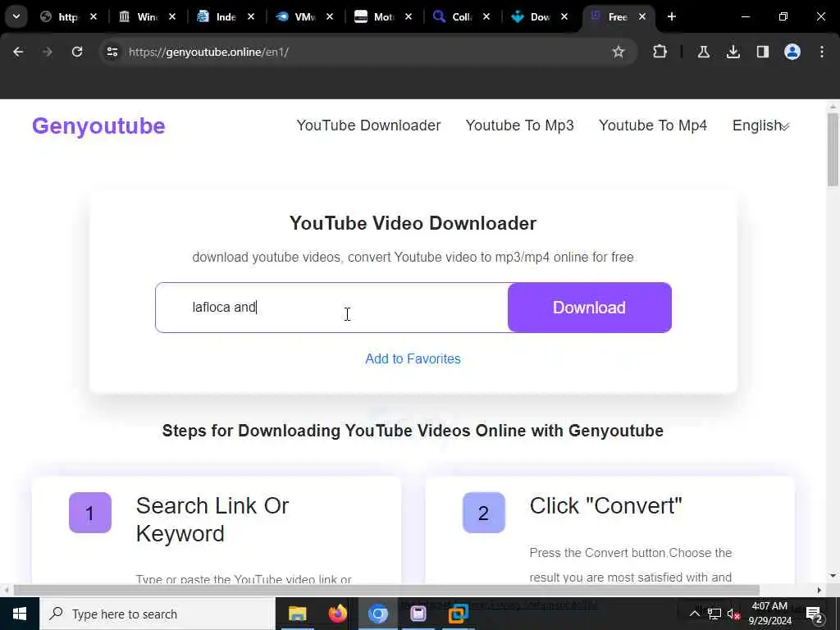Viewport: 840px width, 630px height.
Task: Click the taskbar search box
Action: pyautogui.click(x=157, y=614)
